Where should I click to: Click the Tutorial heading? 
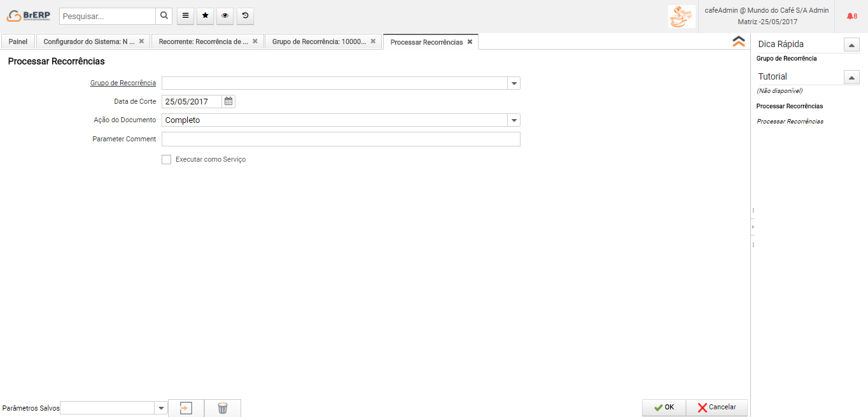pos(773,76)
